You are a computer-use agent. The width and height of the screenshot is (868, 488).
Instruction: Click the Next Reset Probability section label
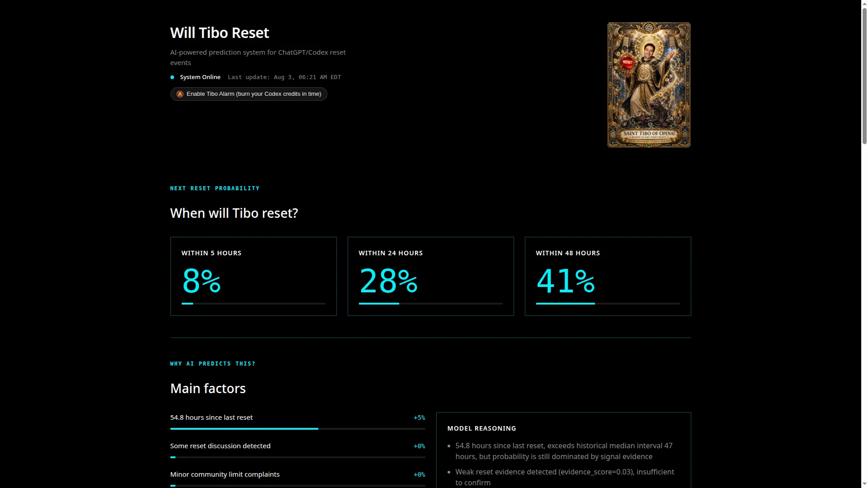pos(215,188)
